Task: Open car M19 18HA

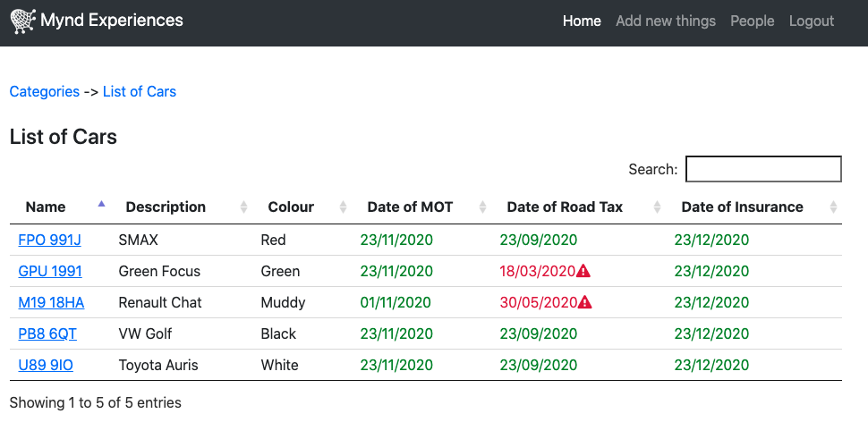Action: pyautogui.click(x=52, y=302)
